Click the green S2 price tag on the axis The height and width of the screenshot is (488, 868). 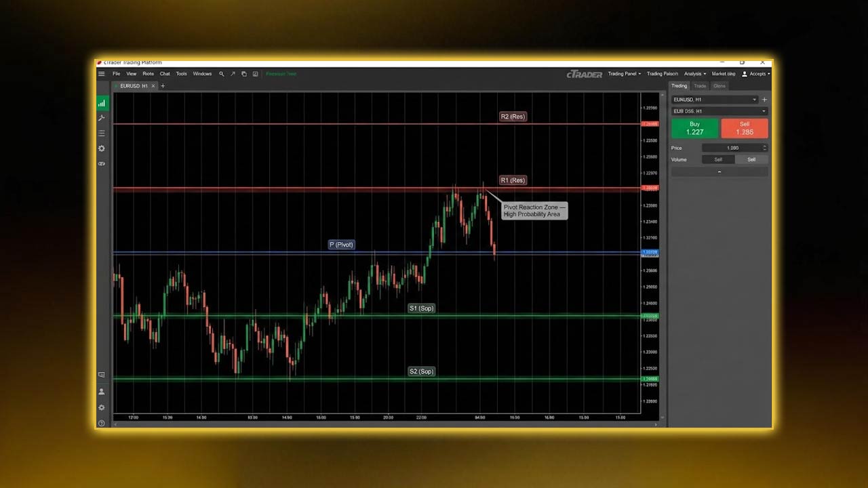(650, 379)
